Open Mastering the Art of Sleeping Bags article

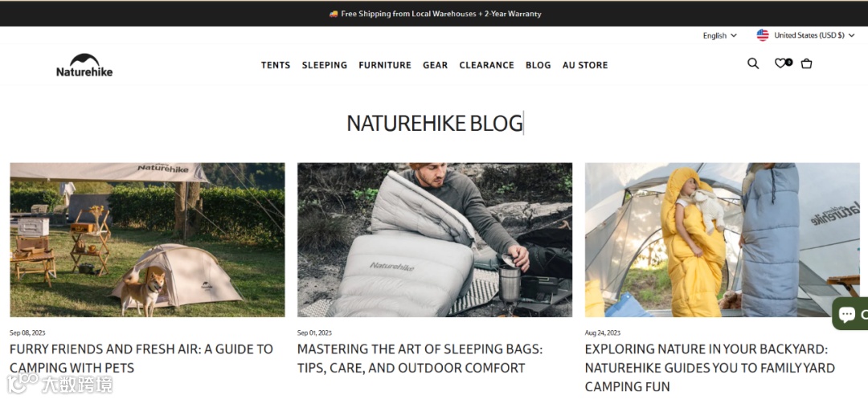coord(420,358)
